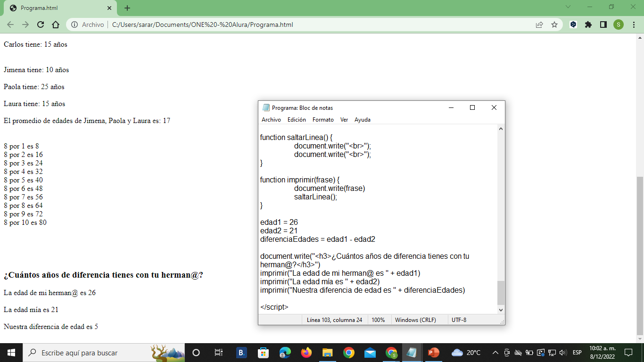Open Firefox from taskbar
Viewport: 644px width, 362px height.
(x=306, y=353)
